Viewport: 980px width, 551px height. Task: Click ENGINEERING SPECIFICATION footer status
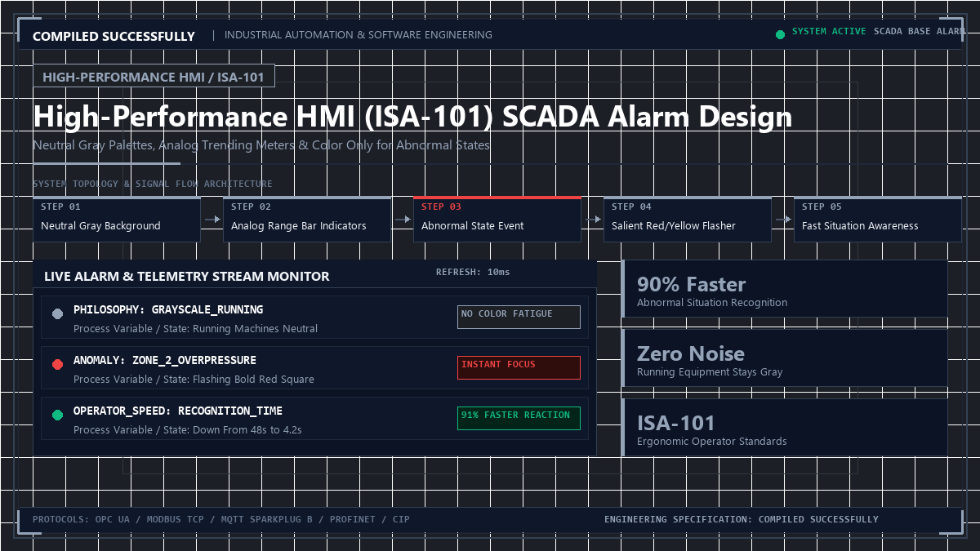pos(742,519)
